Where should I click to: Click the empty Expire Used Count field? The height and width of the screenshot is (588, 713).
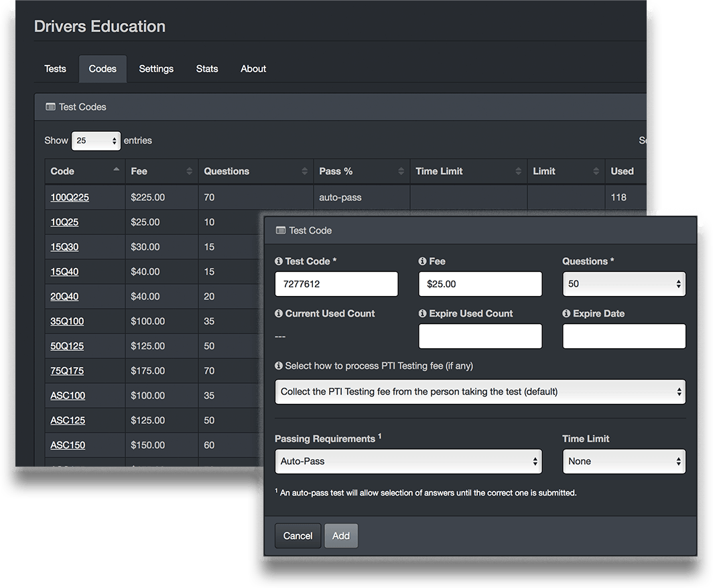480,336
